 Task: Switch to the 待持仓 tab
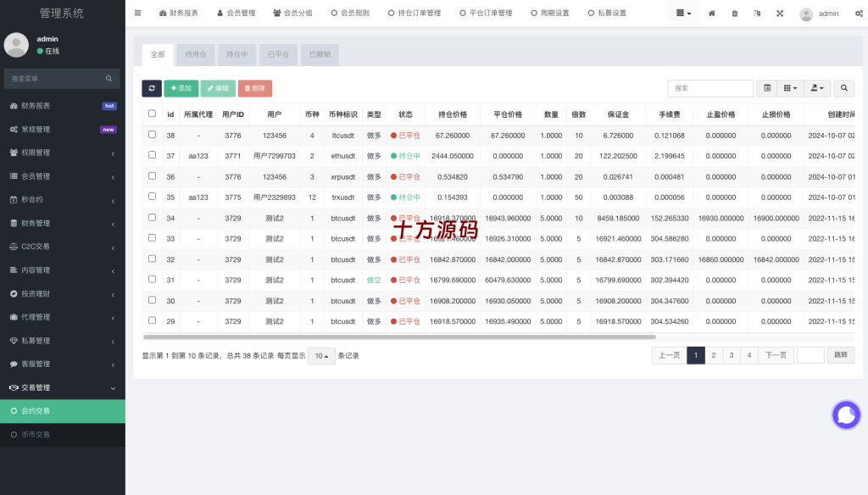click(196, 54)
